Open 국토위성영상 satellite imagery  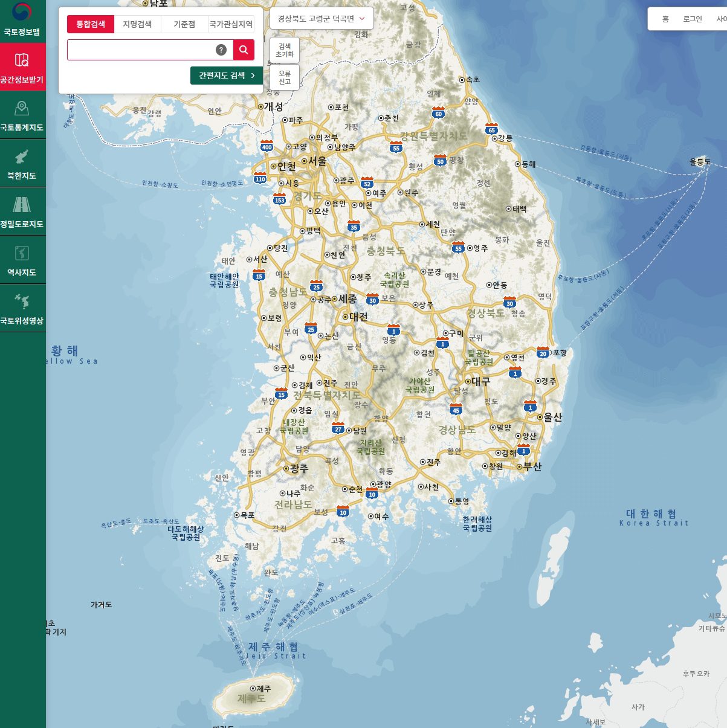22,309
